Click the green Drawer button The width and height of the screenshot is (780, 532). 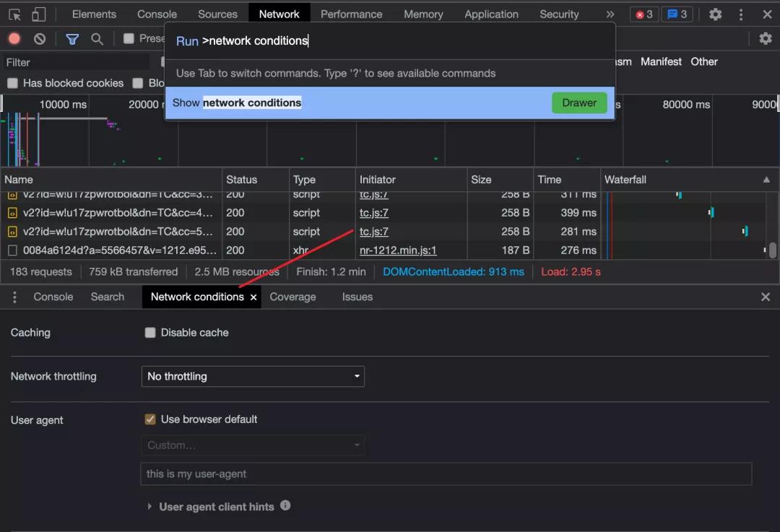point(578,103)
